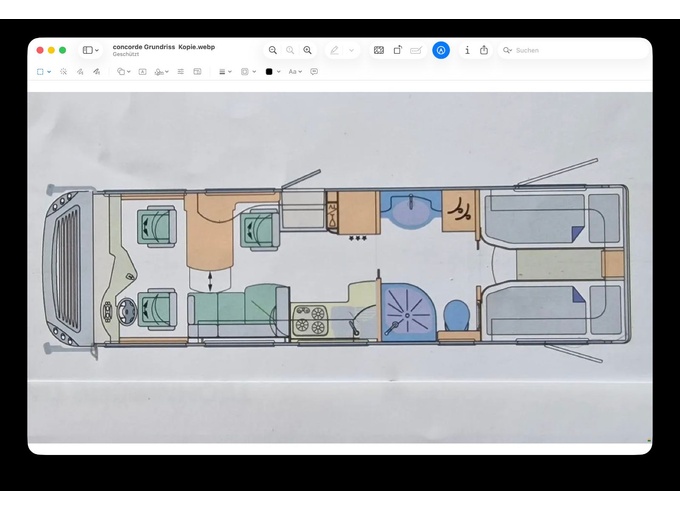Toggle the Markup toolbar button off
This screenshot has height=510, width=680.
[x=441, y=50]
